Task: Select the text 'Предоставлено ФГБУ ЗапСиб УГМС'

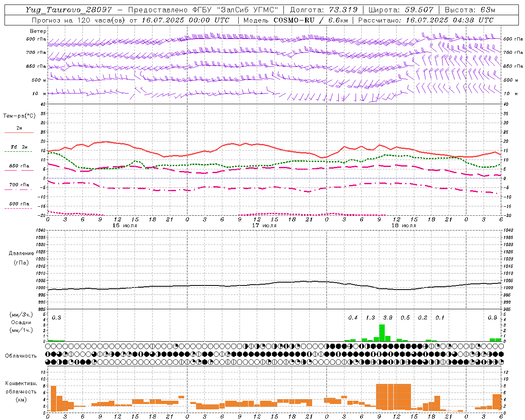Action: 203,10
